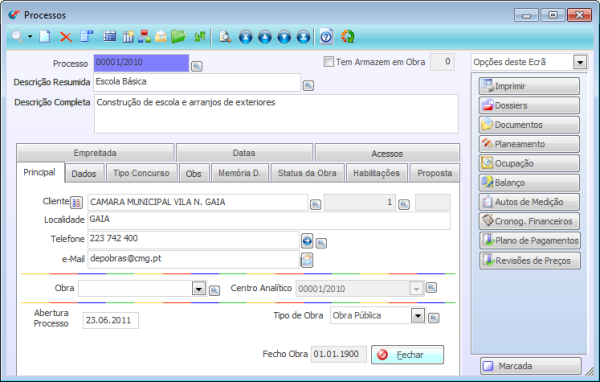Go to first record navigation icon
The image size is (600, 382).
[x=246, y=37]
